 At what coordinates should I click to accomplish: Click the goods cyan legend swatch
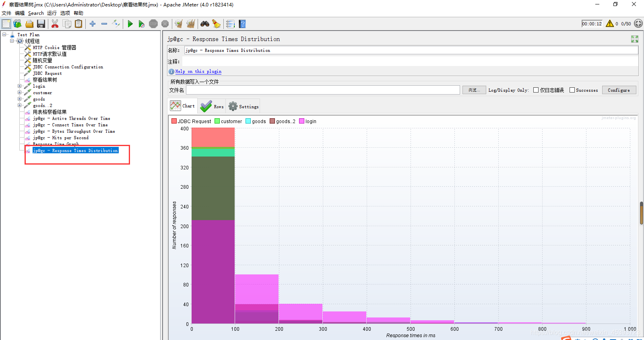coord(248,121)
